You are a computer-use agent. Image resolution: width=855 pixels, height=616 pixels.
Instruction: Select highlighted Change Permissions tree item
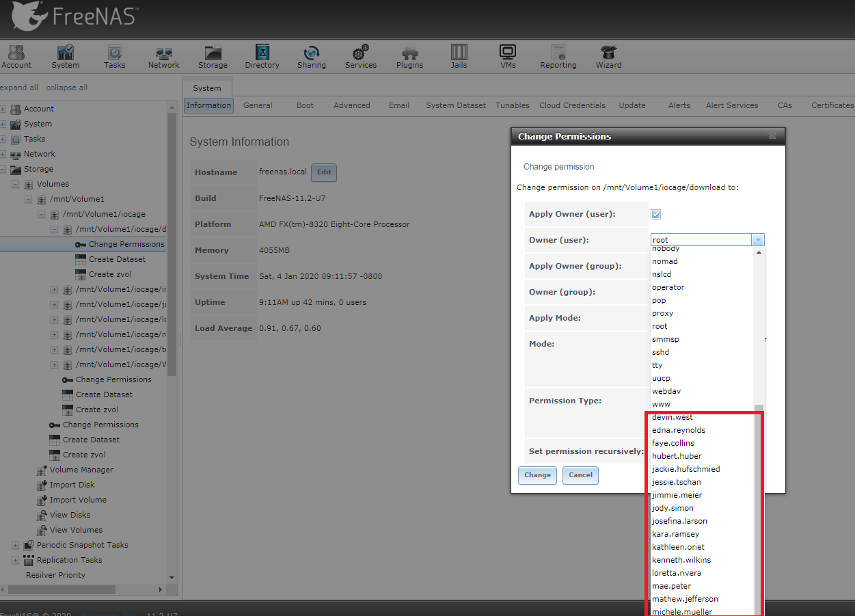click(x=126, y=244)
